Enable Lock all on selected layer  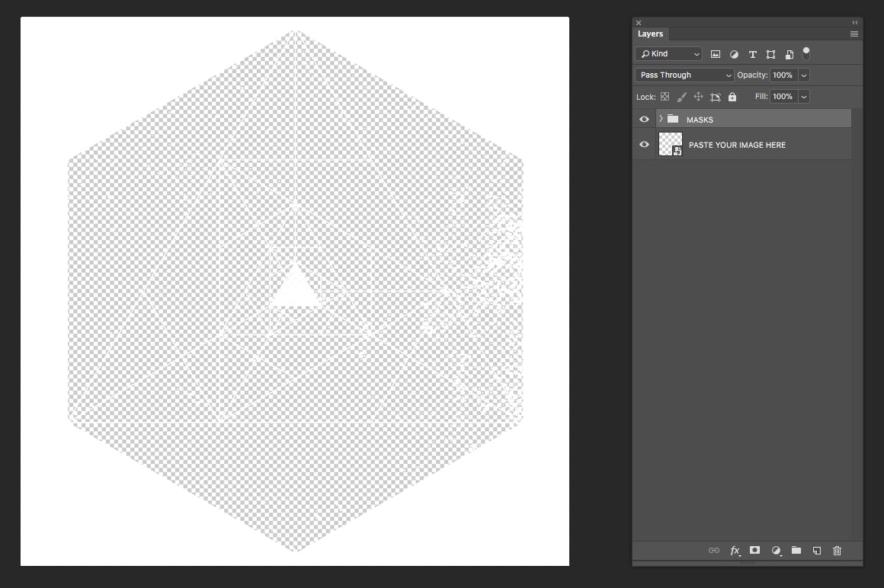pos(732,96)
